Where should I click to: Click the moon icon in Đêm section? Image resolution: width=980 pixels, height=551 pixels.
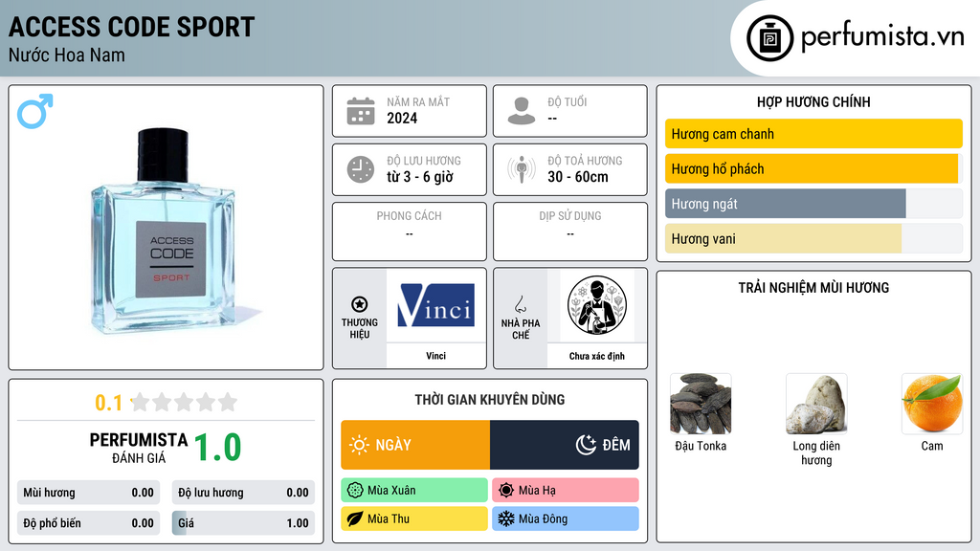click(x=586, y=445)
